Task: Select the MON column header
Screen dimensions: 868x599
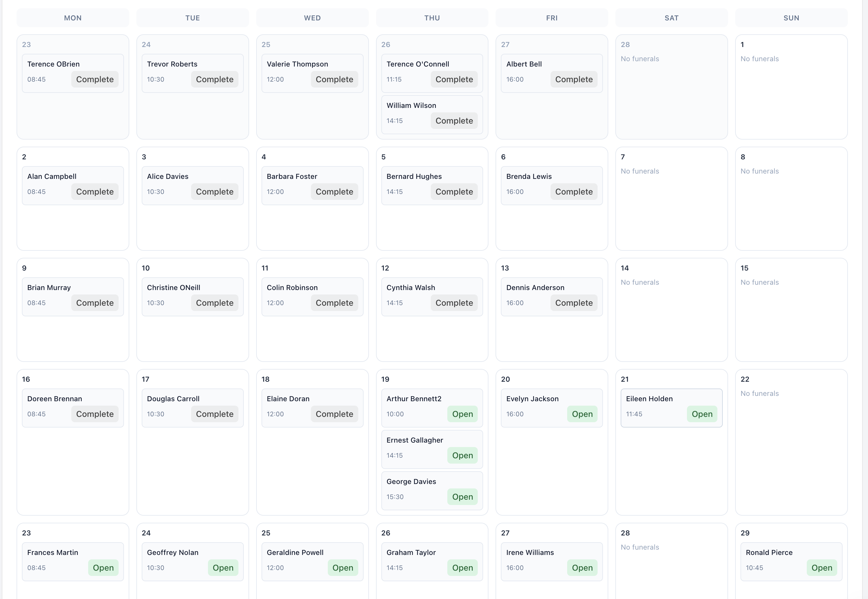Action: pos(72,18)
